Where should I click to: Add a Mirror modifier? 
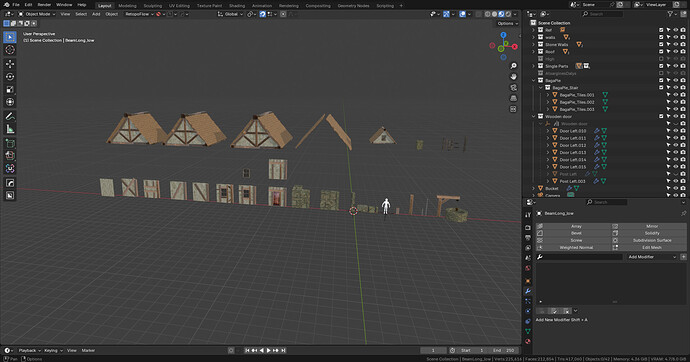pos(649,226)
